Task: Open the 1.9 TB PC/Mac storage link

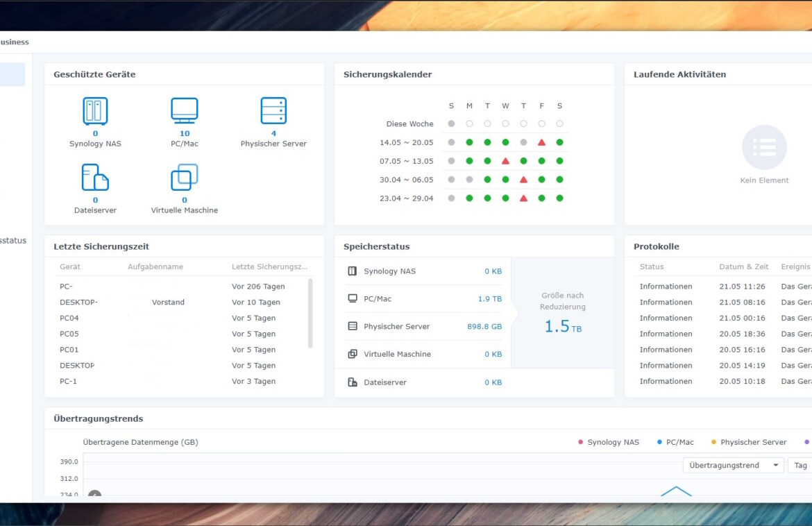Action: coord(491,298)
